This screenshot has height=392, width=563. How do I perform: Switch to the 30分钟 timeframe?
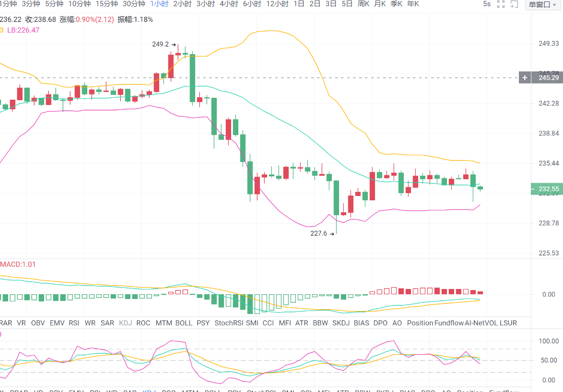point(134,4)
